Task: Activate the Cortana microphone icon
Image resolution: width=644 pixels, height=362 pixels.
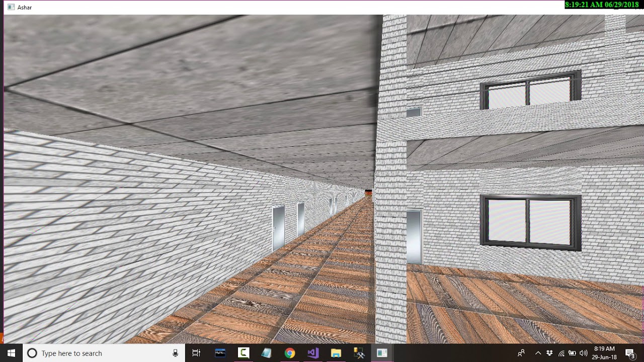Action: tap(175, 353)
